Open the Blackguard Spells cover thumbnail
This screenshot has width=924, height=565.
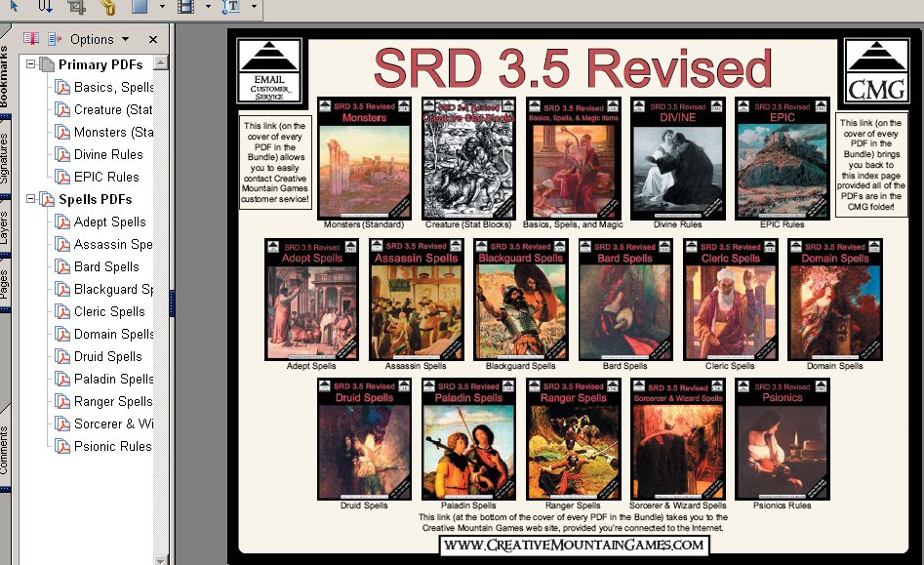point(521,300)
